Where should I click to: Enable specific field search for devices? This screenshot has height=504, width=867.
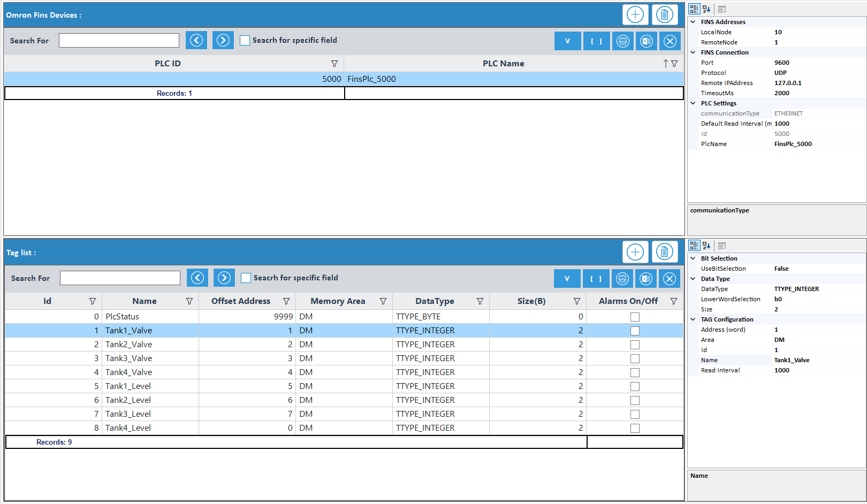(x=245, y=40)
